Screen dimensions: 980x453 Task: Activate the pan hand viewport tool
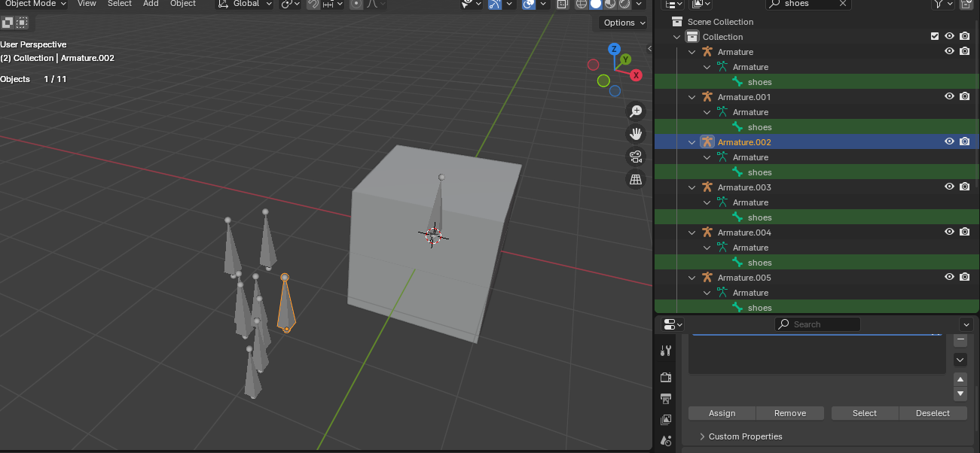tap(637, 134)
